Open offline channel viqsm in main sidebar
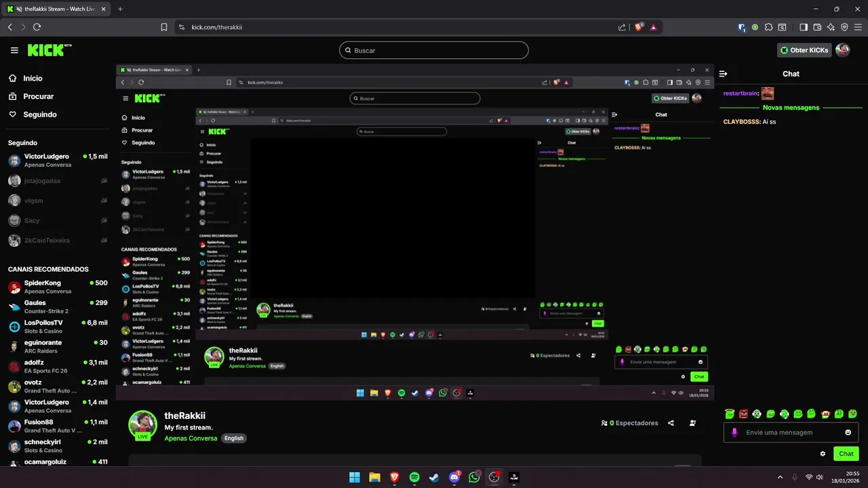868x488 pixels. point(58,201)
